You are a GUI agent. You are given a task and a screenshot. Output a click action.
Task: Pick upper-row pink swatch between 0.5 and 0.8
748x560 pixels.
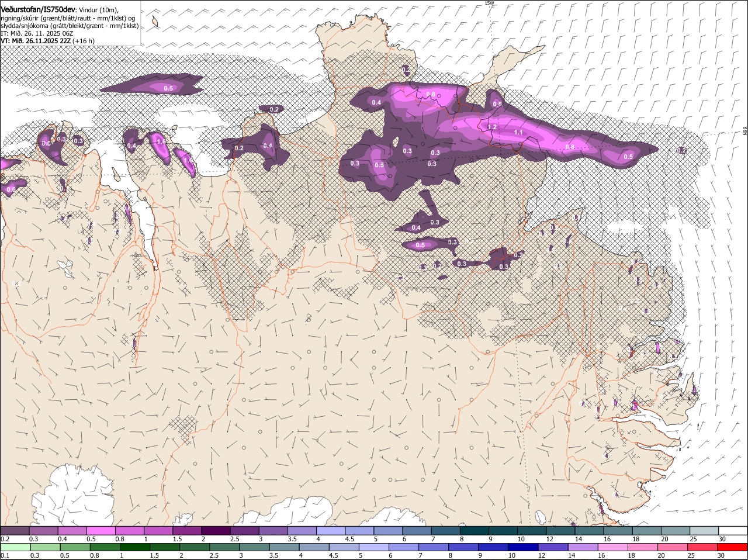[x=101, y=530]
